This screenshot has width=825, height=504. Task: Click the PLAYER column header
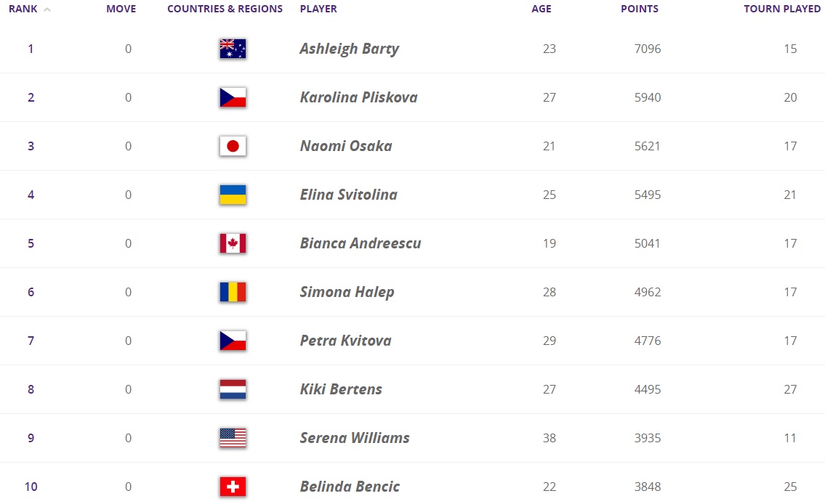(x=318, y=9)
